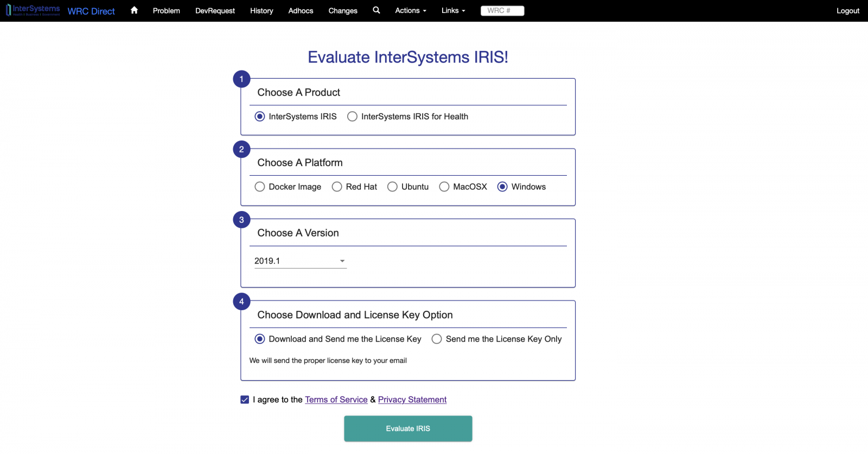The height and width of the screenshot is (454, 868).
Task: Open the search magnifier icon
Action: click(x=376, y=10)
